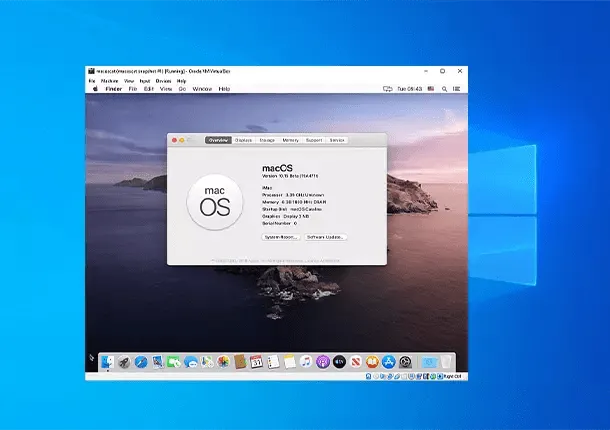Open VirtualBox Devices menu

point(162,80)
